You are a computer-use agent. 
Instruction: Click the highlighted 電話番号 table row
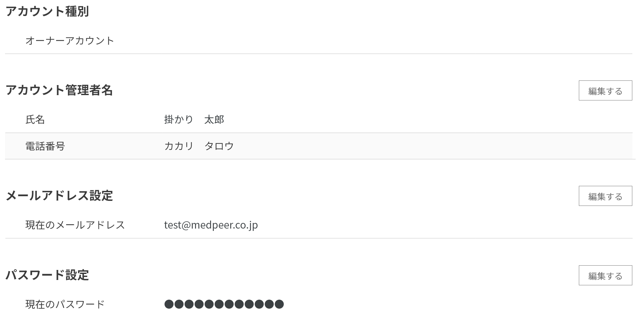pyautogui.click(x=319, y=146)
